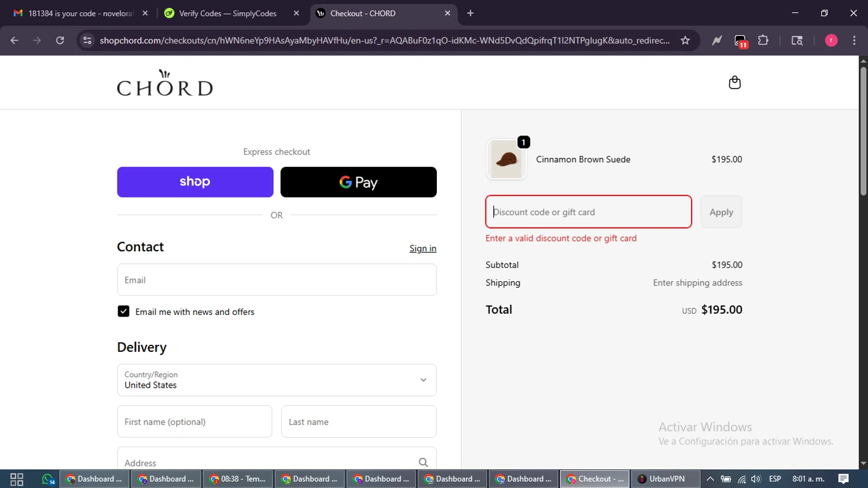
Task: Focus the Email input field
Action: [x=277, y=280]
